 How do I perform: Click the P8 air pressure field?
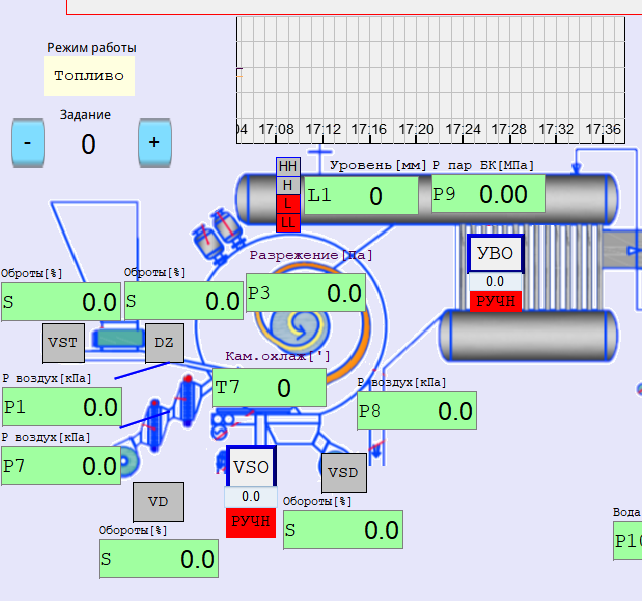coord(416,410)
